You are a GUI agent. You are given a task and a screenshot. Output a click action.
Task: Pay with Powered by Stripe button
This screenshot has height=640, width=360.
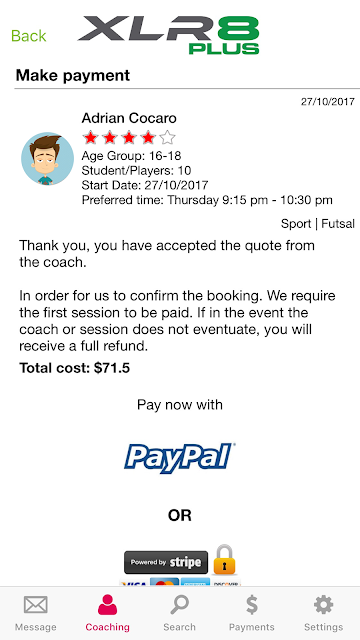coord(166,562)
